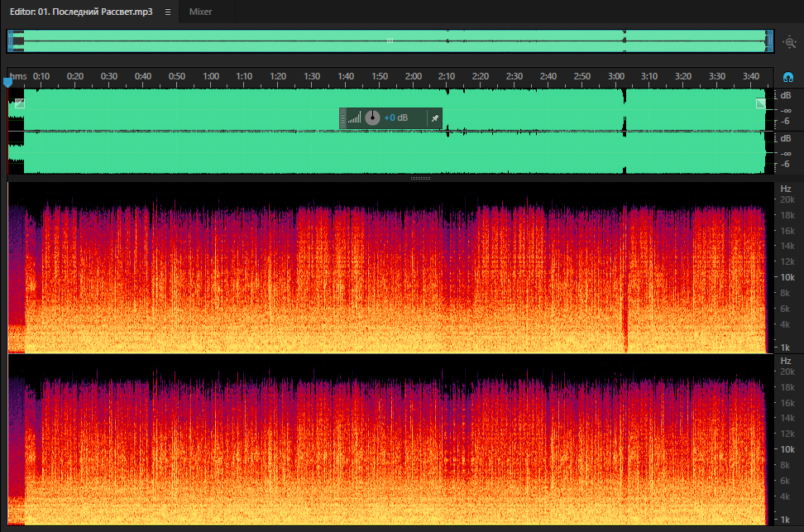The width and height of the screenshot is (804, 532).
Task: Click left channel waveform dip near 2:10
Action: (447, 92)
